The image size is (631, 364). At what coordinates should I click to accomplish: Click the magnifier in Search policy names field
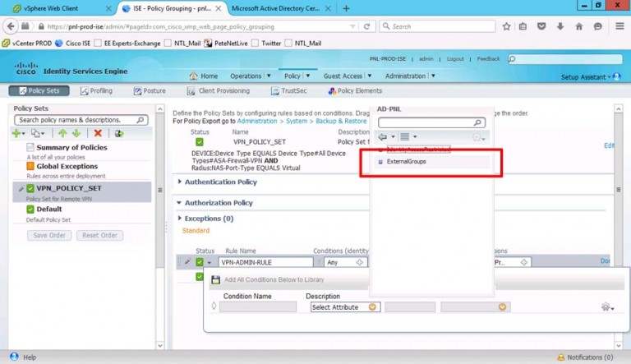(140, 120)
